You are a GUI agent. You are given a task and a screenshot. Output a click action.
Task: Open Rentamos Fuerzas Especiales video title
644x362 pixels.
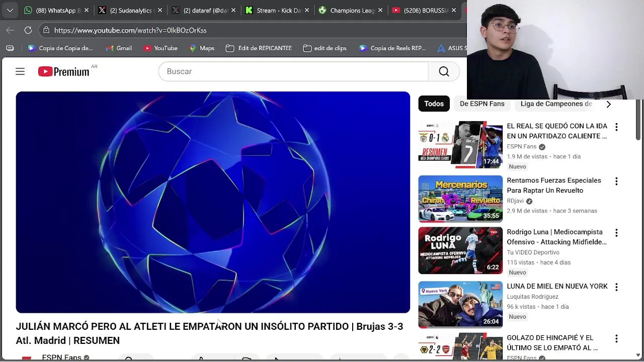point(554,185)
